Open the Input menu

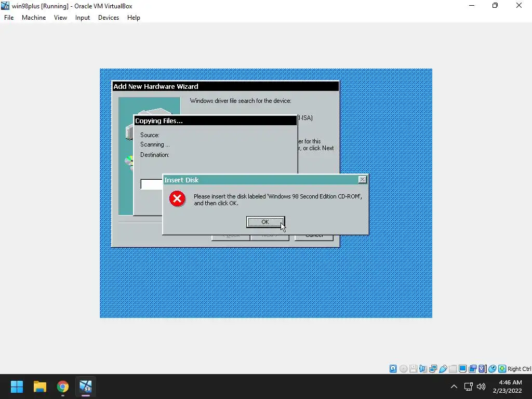point(83,18)
